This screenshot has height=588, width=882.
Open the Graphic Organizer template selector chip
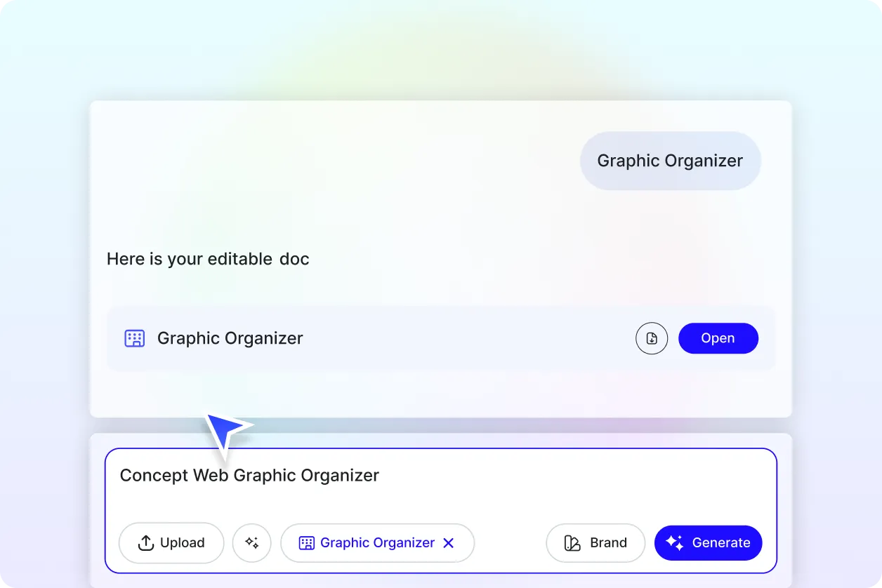pyautogui.click(x=377, y=542)
